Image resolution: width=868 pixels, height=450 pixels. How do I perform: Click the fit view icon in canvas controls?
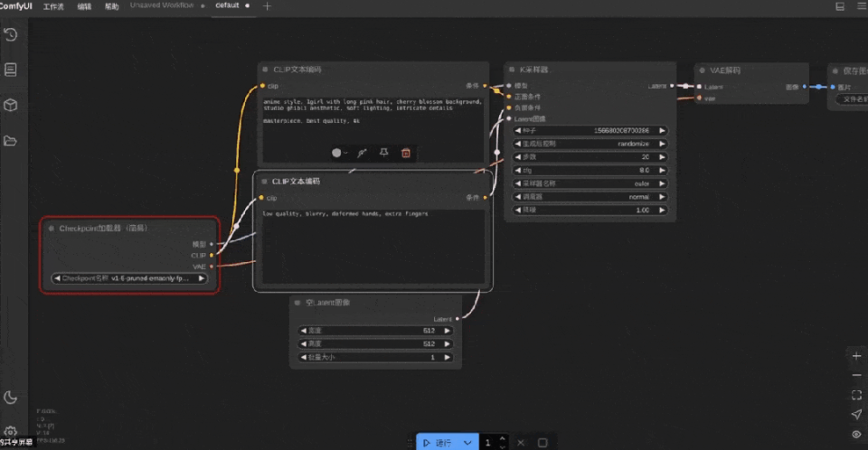(856, 395)
